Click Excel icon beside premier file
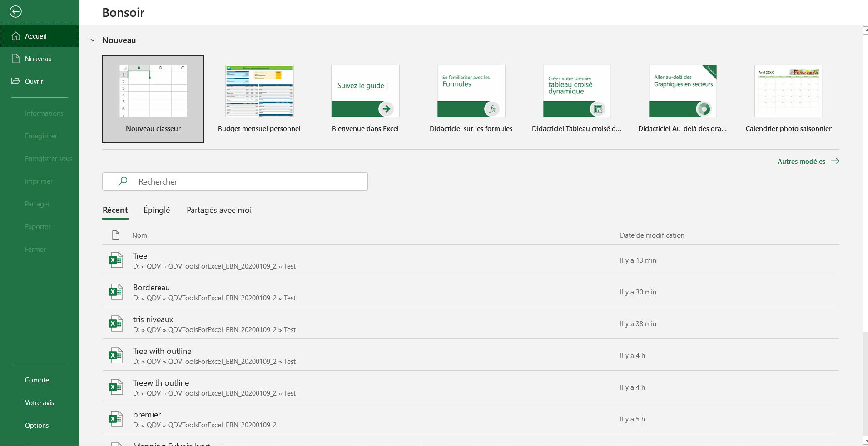This screenshot has width=868, height=446. tap(115, 419)
